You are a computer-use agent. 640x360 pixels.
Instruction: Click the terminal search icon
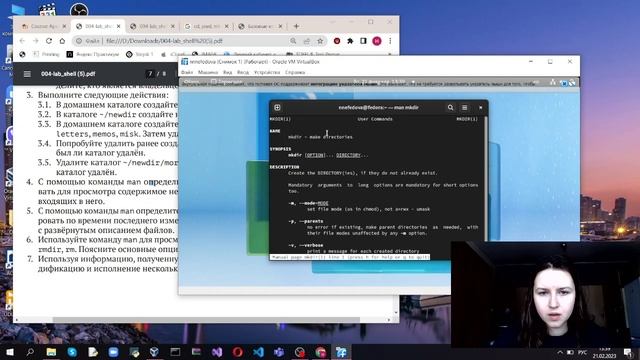click(450, 107)
